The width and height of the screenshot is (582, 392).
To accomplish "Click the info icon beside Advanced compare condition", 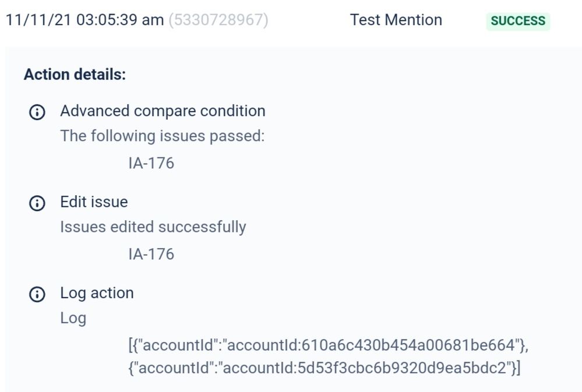I will (x=37, y=112).
